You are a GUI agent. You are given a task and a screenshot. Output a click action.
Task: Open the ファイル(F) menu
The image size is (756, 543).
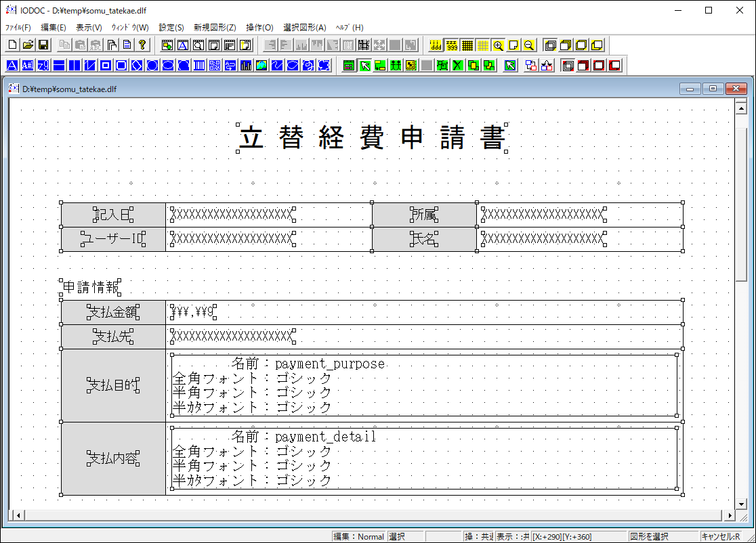coord(18,28)
